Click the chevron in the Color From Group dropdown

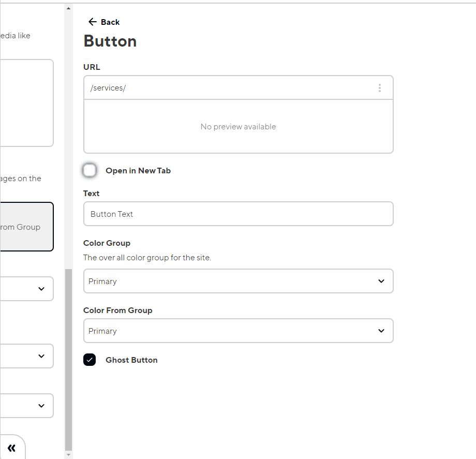(x=381, y=331)
